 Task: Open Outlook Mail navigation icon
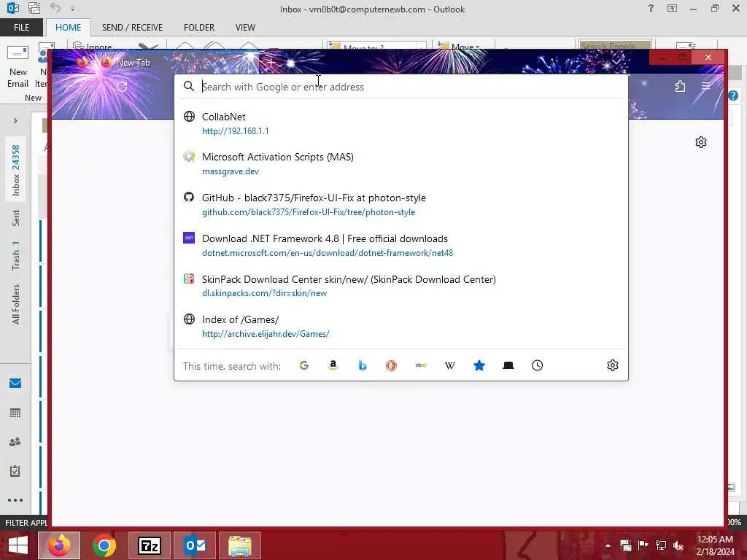coord(15,384)
